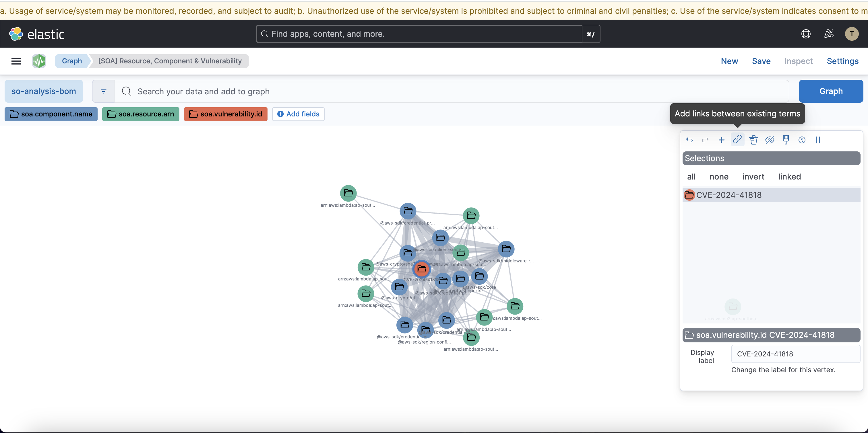The width and height of the screenshot is (868, 433).
Task: Toggle the block-list crossed-eye icon
Action: [x=770, y=140]
